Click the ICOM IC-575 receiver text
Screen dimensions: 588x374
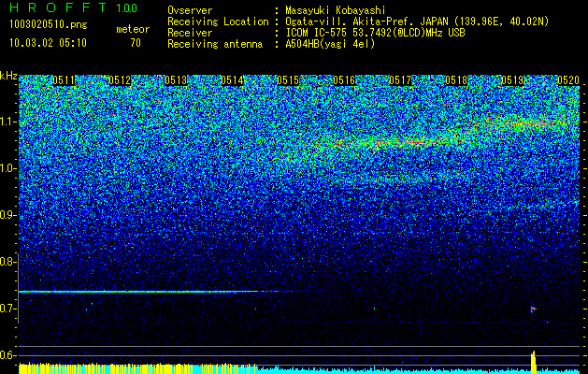375,33
